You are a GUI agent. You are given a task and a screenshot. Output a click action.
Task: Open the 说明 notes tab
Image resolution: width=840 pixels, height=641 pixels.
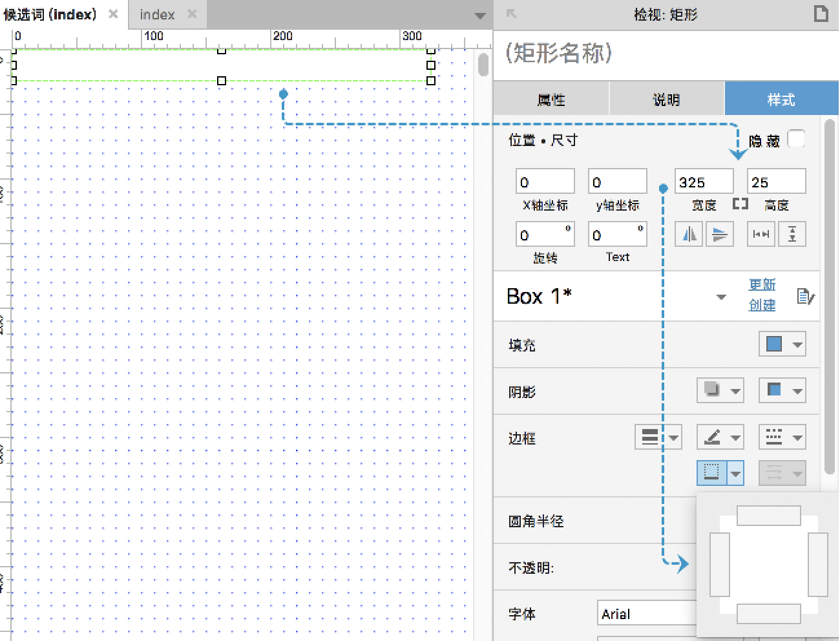[666, 99]
